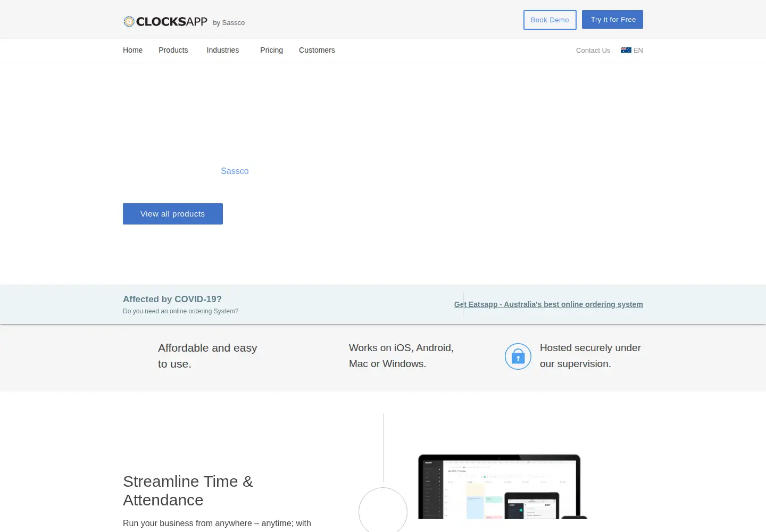Viewport: 766px width, 532px height.
Task: Click the View all products button
Action: coord(173,214)
